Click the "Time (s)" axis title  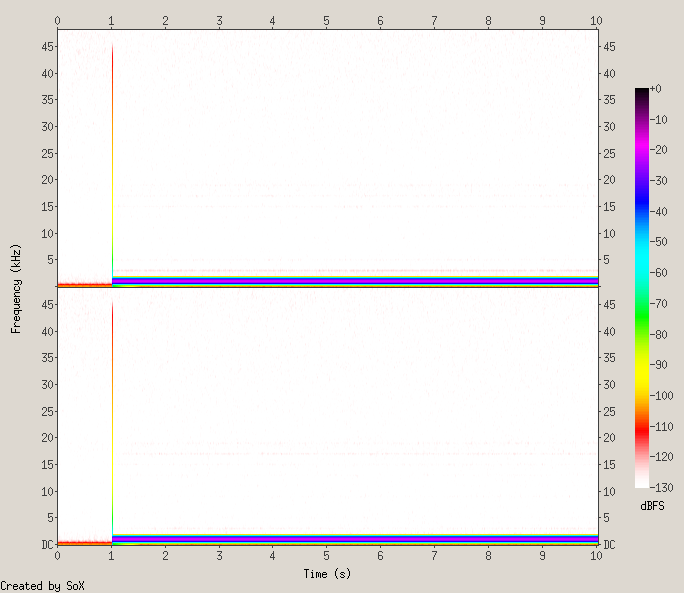tap(327, 574)
